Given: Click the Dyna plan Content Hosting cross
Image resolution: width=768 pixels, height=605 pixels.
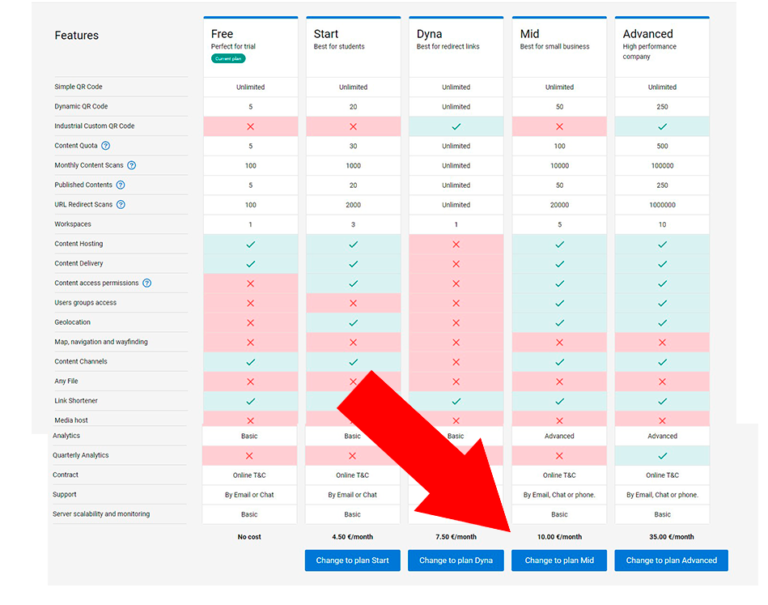Looking at the screenshot, I should [456, 244].
